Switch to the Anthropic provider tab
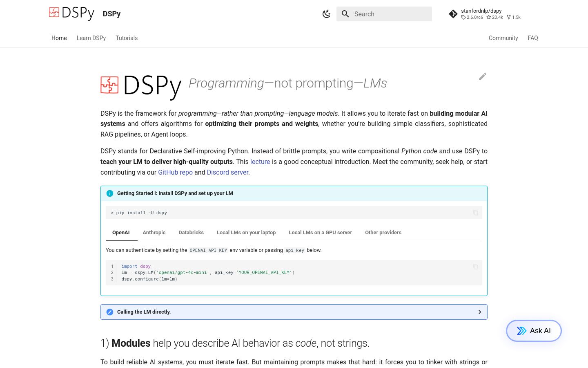Screen dimensions: 588x368 [x=154, y=233]
